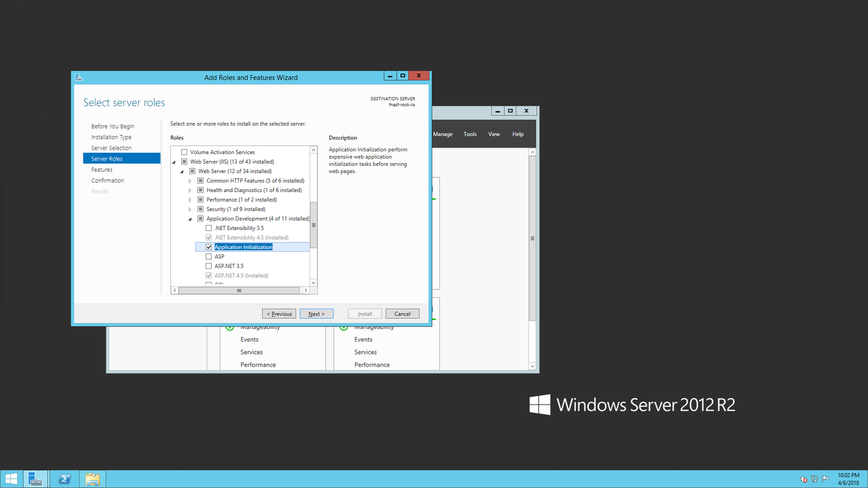Click the Next button
The height and width of the screenshot is (488, 868).
coord(316,314)
